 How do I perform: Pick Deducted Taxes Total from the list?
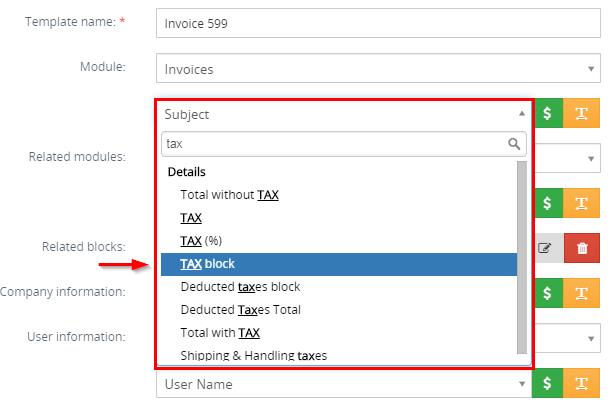point(240,310)
